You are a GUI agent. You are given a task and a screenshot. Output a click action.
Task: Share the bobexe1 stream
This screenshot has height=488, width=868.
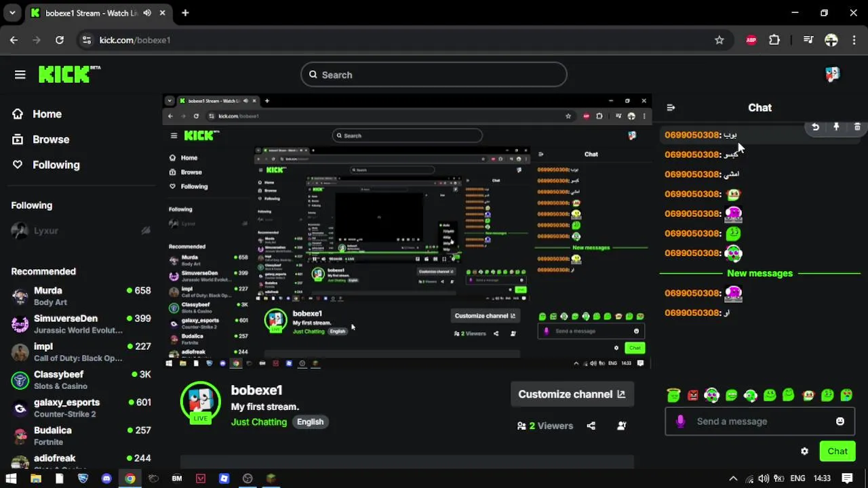coord(591,426)
